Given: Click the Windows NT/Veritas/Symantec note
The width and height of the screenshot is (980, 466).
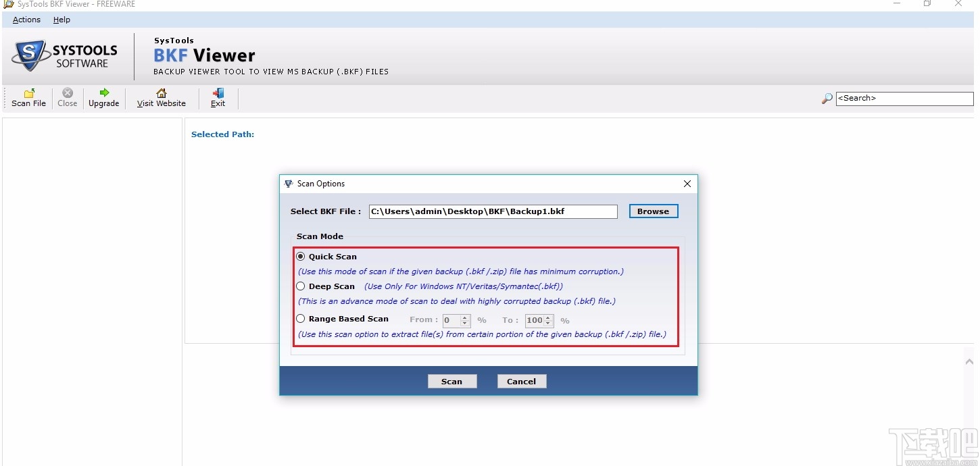Looking at the screenshot, I should (x=464, y=286).
